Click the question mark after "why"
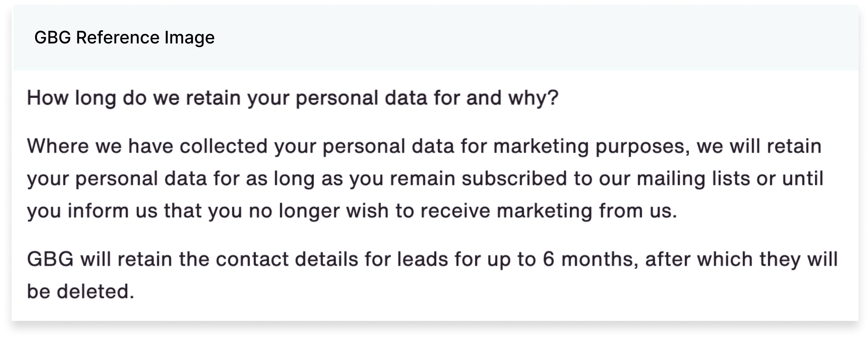 click(x=553, y=98)
